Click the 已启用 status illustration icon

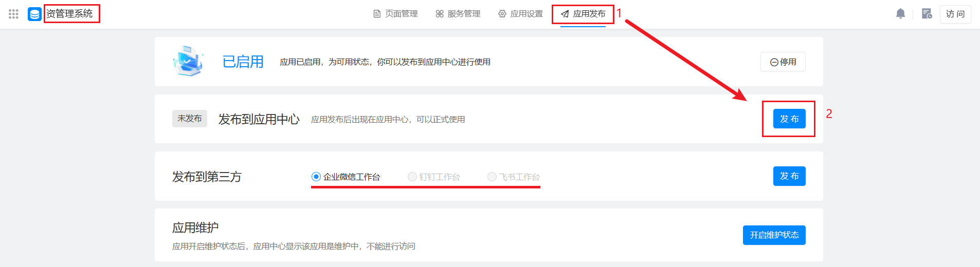click(x=188, y=61)
